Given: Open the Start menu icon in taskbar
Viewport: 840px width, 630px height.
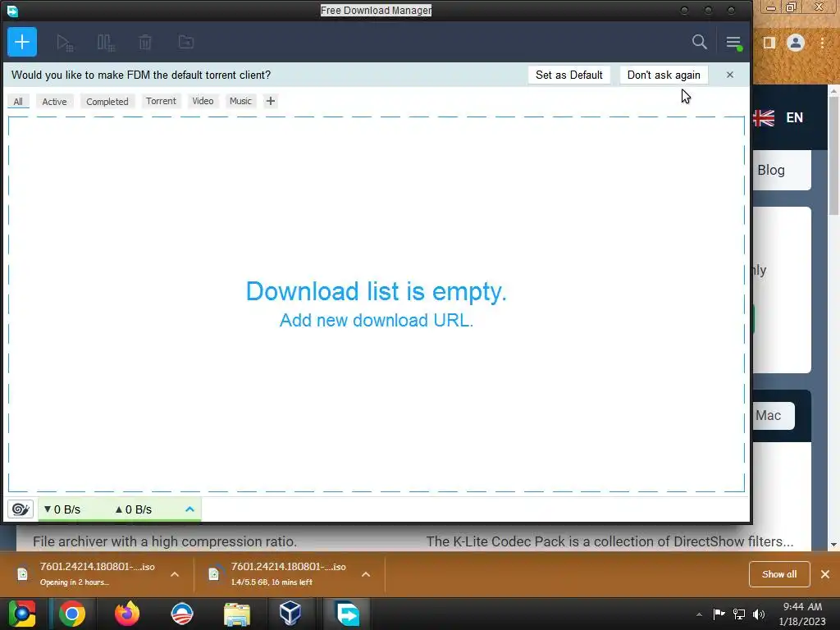Looking at the screenshot, I should coord(22,614).
